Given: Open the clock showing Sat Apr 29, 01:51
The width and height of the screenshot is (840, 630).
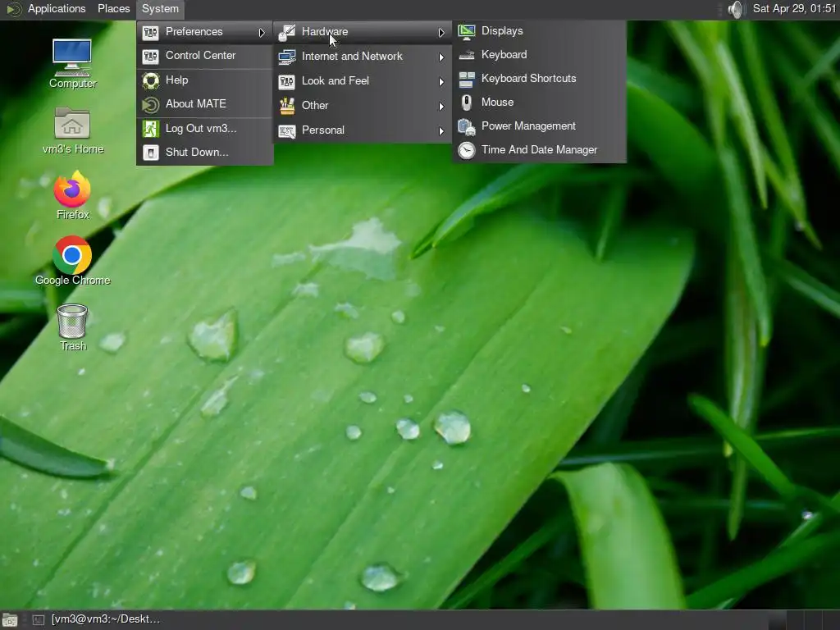Looking at the screenshot, I should click(794, 8).
